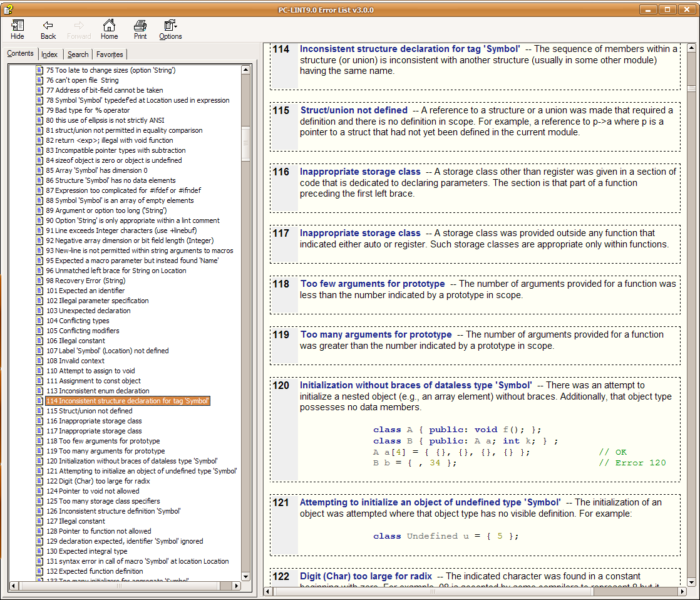Click page icon beside '118 Too few arguments'

39,441
